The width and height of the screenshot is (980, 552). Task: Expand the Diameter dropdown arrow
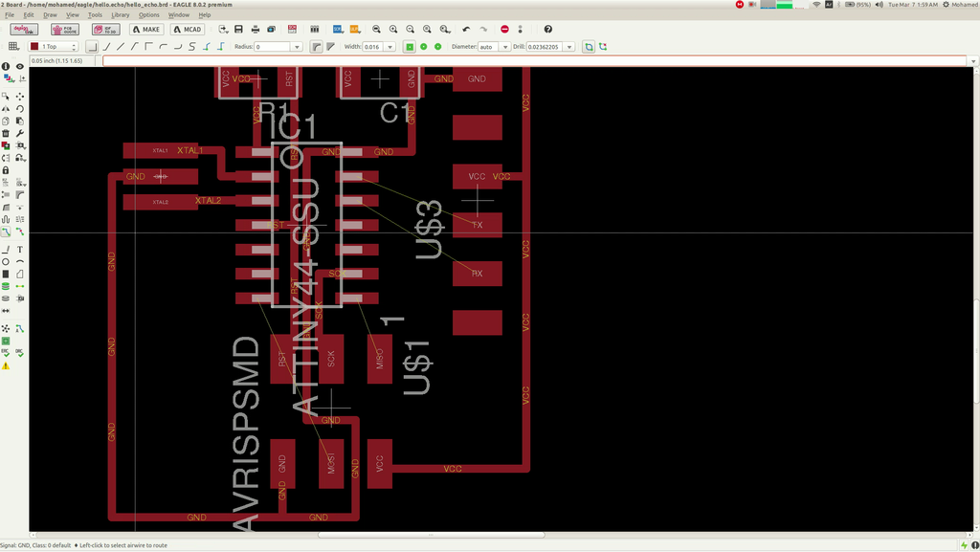tap(505, 47)
